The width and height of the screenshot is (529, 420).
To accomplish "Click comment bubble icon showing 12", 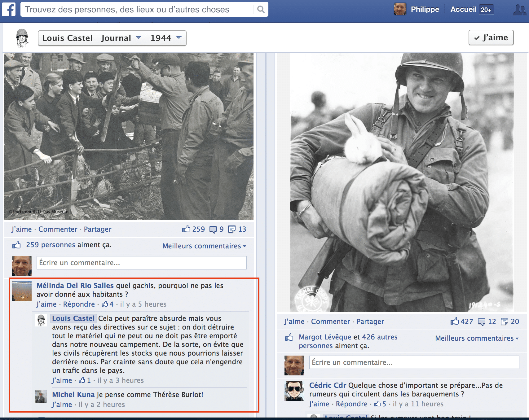I will [482, 322].
